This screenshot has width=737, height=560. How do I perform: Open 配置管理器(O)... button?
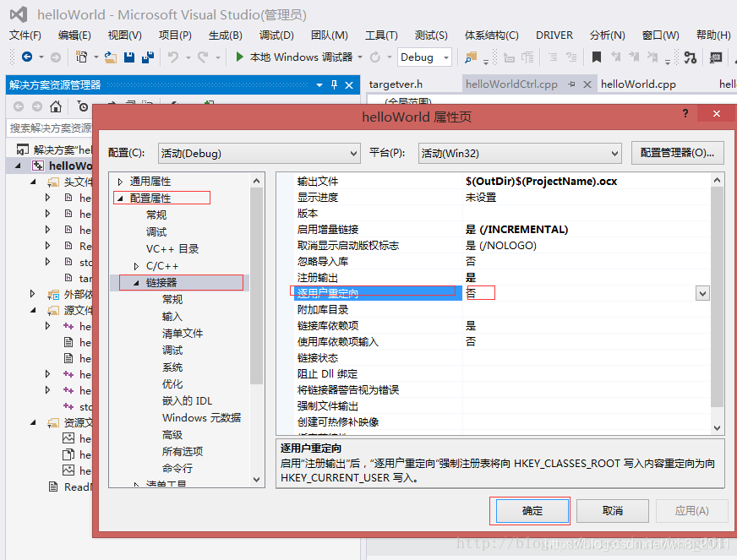click(x=677, y=153)
